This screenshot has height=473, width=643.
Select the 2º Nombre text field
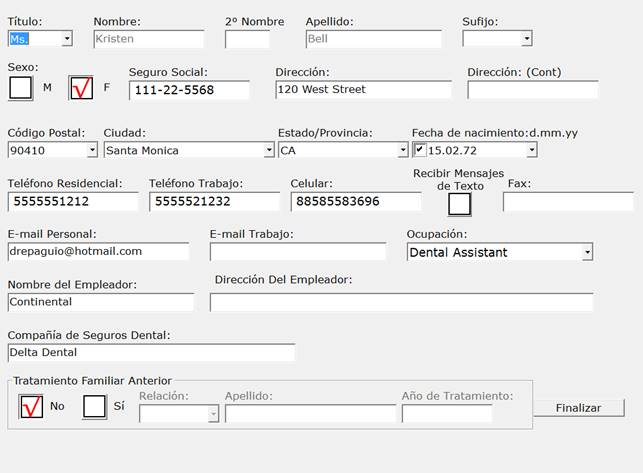(x=247, y=39)
